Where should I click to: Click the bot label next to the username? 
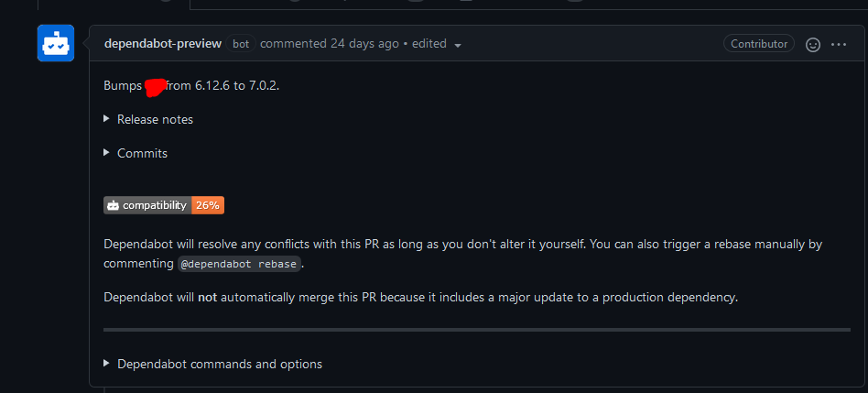[241, 44]
